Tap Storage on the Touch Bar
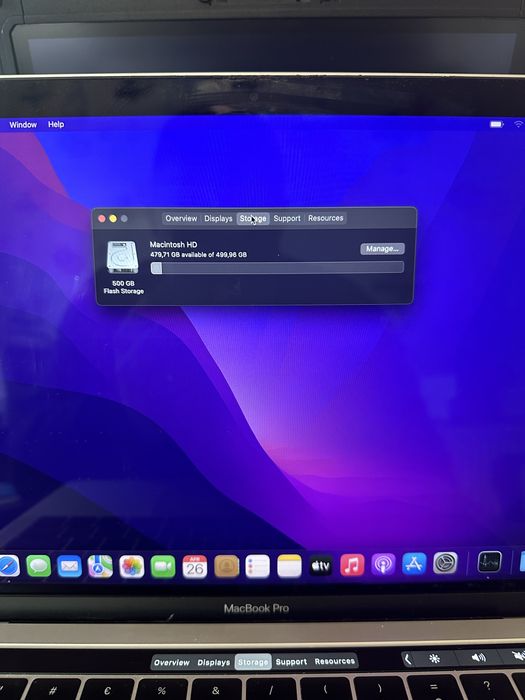The height and width of the screenshot is (700, 525). coord(253,662)
